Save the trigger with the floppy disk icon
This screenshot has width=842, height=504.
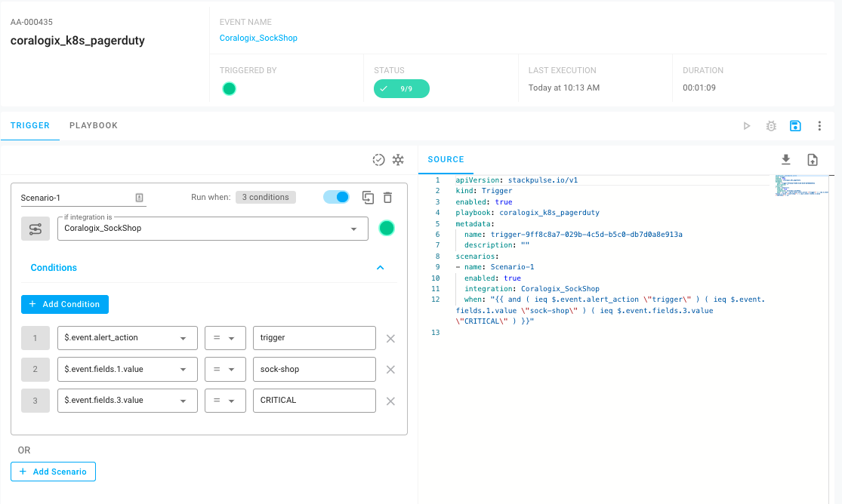pos(795,126)
